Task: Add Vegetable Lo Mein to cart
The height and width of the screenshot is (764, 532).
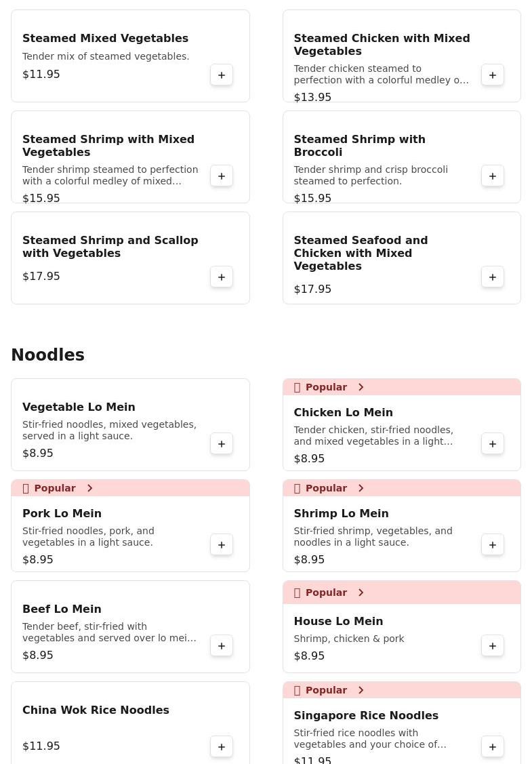Action: (222, 443)
